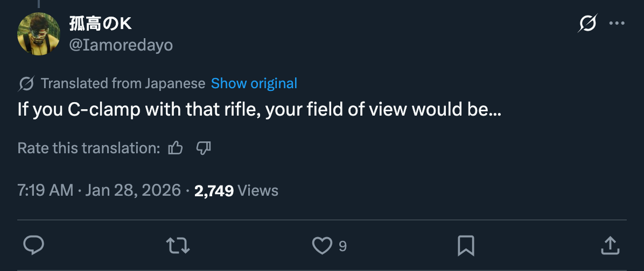644x271 pixels.
Task: Rate the translation with thumbs up
Action: [x=176, y=147]
